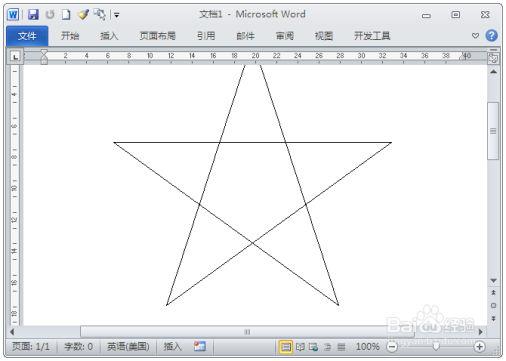Click the 100% zoom level button

pyautogui.click(x=367, y=347)
